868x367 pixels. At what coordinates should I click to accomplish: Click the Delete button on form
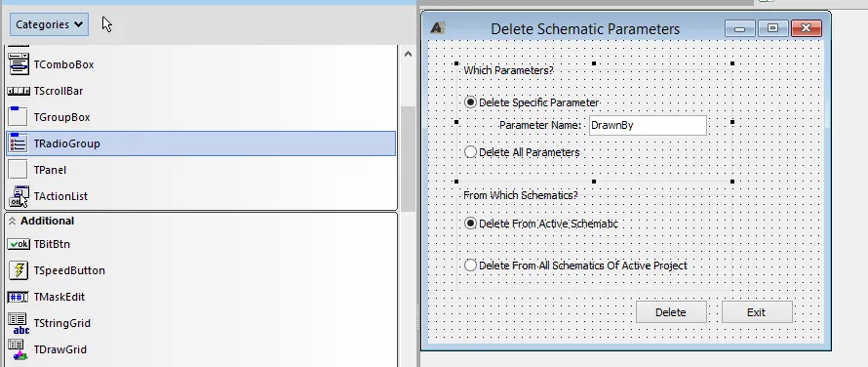tap(671, 312)
